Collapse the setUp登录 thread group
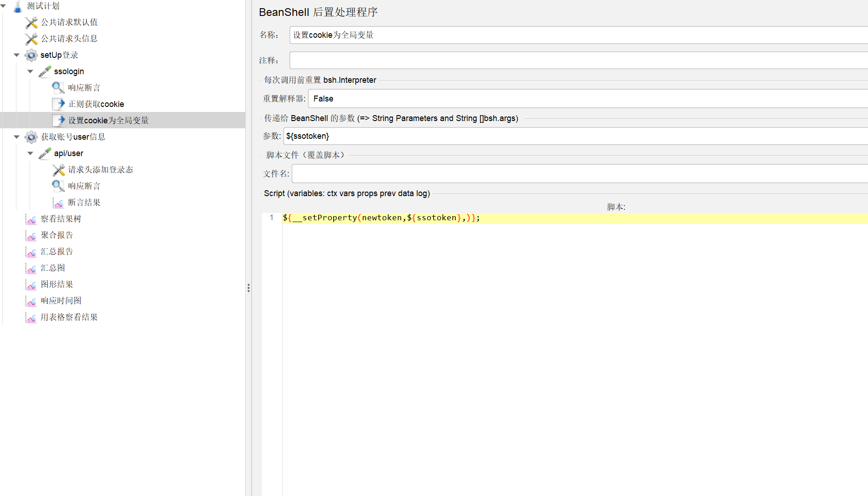Image resolution: width=868 pixels, height=496 pixels. (17, 55)
